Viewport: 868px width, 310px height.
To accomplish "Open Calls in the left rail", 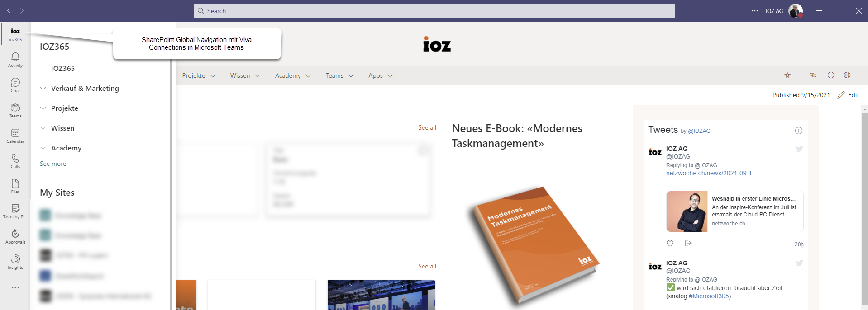I will [15, 161].
